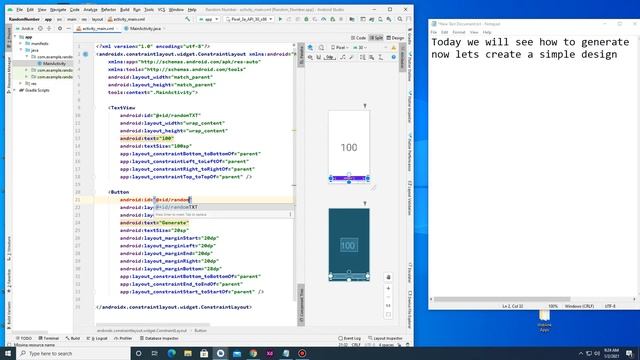Collapse the java folder node
Image resolution: width=640 pixels, height=360 pixels.
point(21,50)
